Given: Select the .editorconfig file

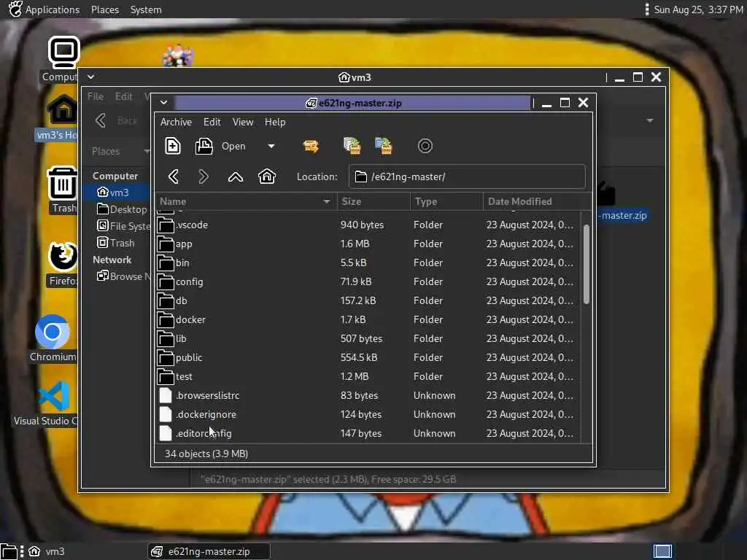Looking at the screenshot, I should click(368, 433).
